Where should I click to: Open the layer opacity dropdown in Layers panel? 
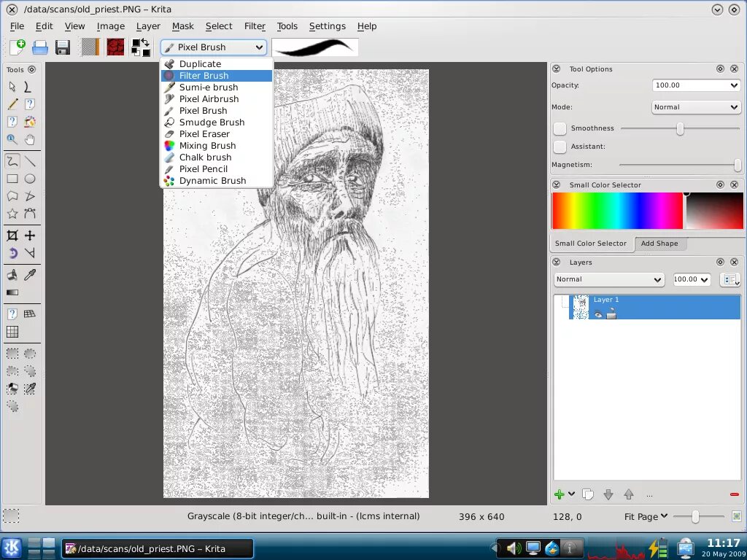691,279
